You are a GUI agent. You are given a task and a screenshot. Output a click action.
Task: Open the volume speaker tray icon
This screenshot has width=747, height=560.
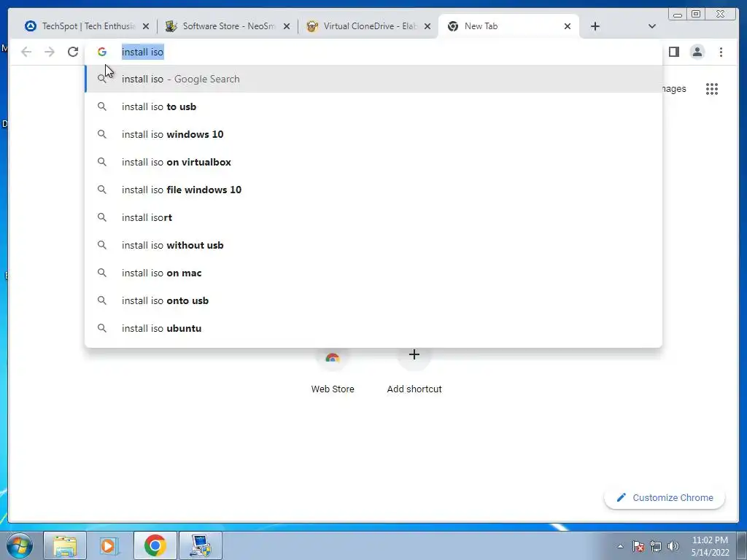tap(673, 546)
